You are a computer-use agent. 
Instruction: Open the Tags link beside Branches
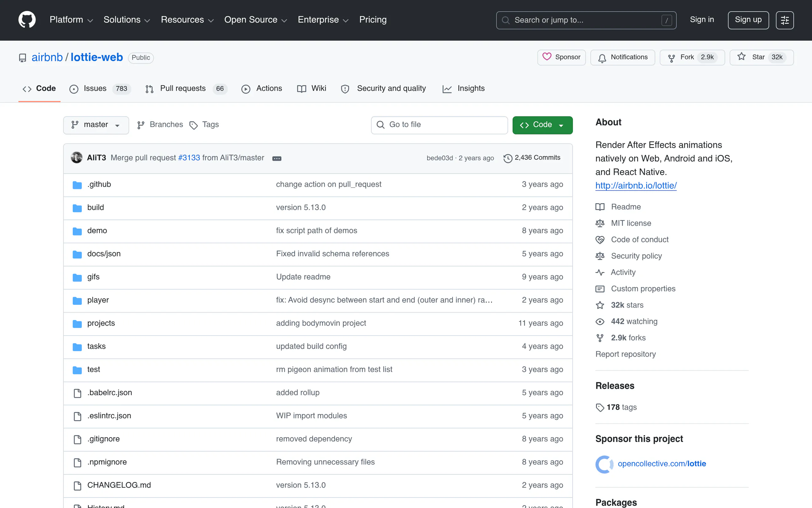(204, 125)
